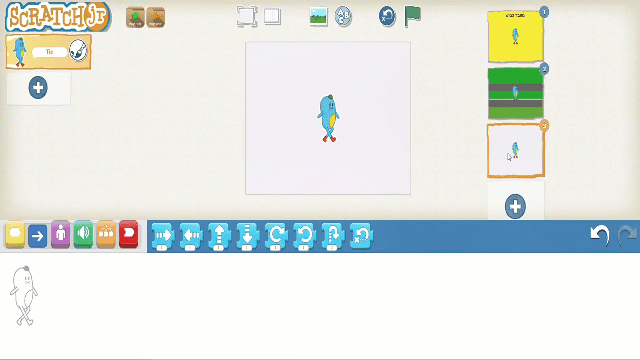640x360 pixels.
Task: Show red end blocks category
Action: pos(129,234)
